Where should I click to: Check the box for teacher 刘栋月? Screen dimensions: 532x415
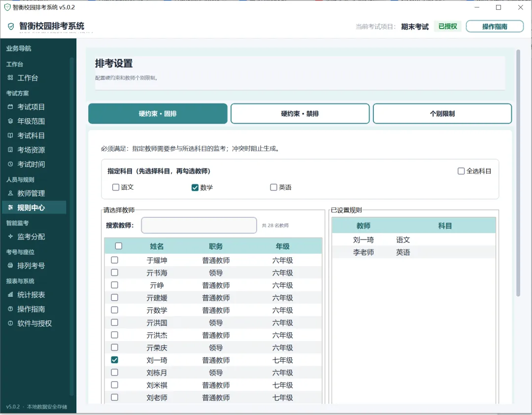click(x=115, y=372)
